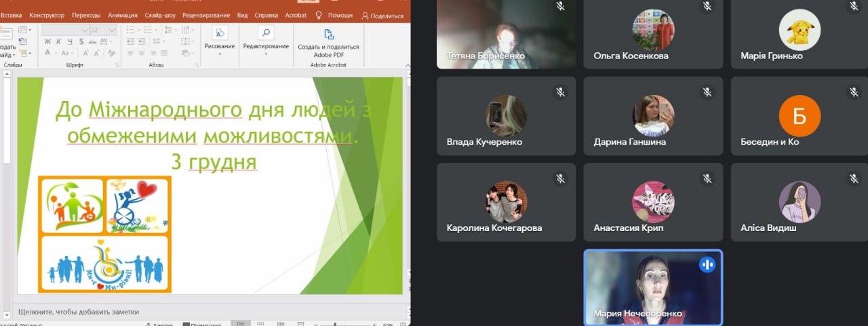Open the Рисование drawing tools icon
The width and height of the screenshot is (868, 326).
[x=220, y=33]
